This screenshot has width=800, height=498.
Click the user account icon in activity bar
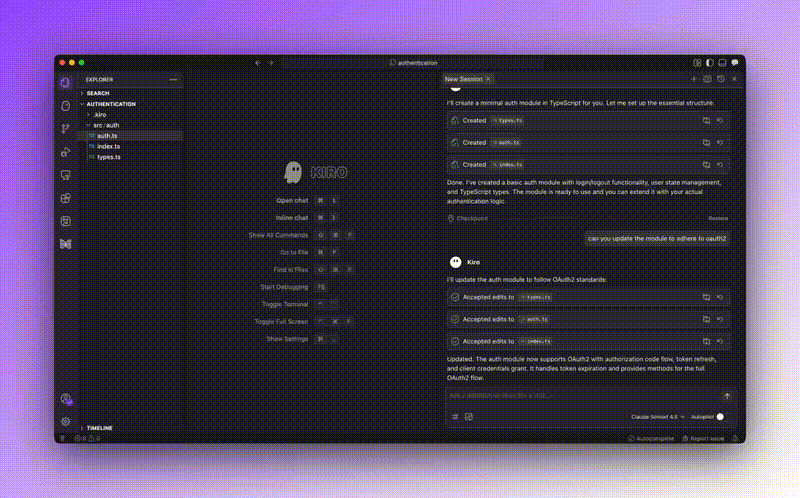point(66,399)
